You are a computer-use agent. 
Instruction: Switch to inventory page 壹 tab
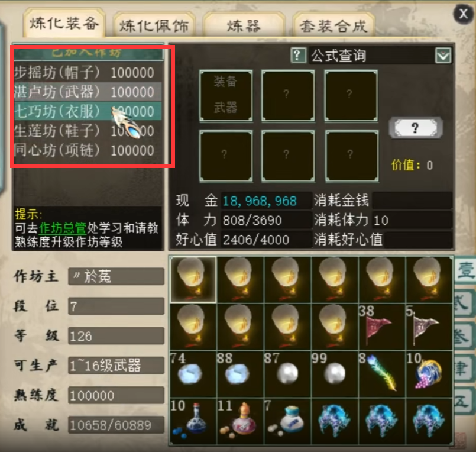click(464, 270)
